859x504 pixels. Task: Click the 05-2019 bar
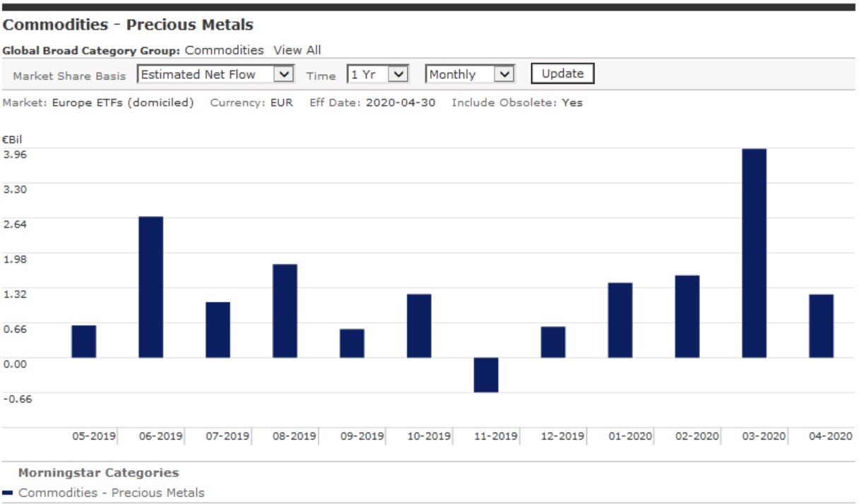tap(83, 342)
